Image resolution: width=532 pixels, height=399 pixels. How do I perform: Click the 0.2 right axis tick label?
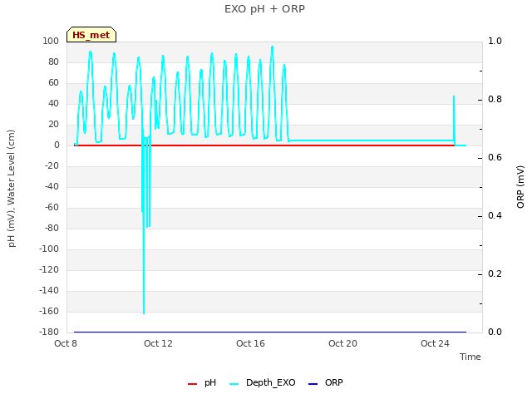(x=495, y=273)
